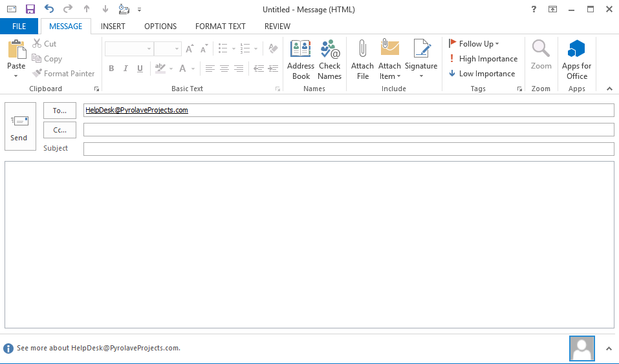Open the font color picker arrow
This screenshot has height=364, width=619.
[x=193, y=69]
